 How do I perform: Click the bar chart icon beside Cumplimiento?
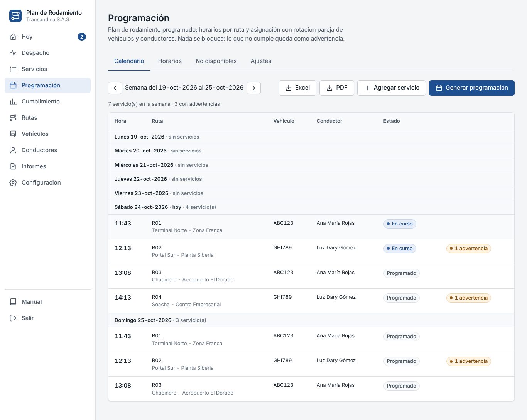pos(13,102)
